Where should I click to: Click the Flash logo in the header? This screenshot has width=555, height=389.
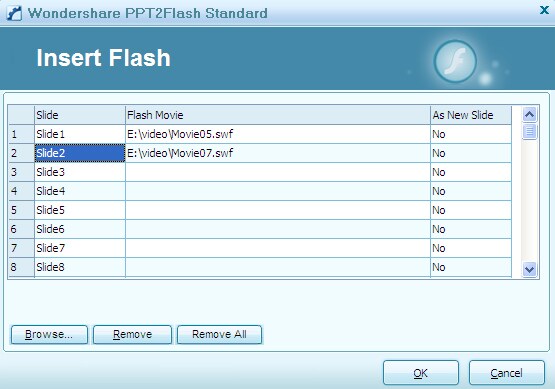point(455,61)
